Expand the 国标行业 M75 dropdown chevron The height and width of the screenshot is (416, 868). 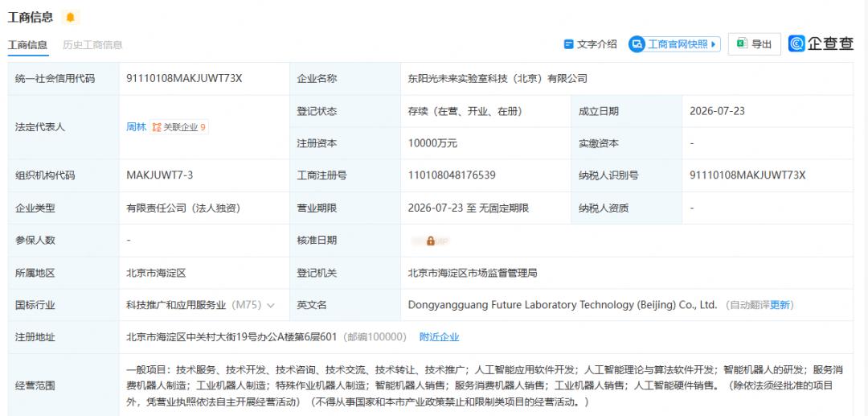point(271,305)
